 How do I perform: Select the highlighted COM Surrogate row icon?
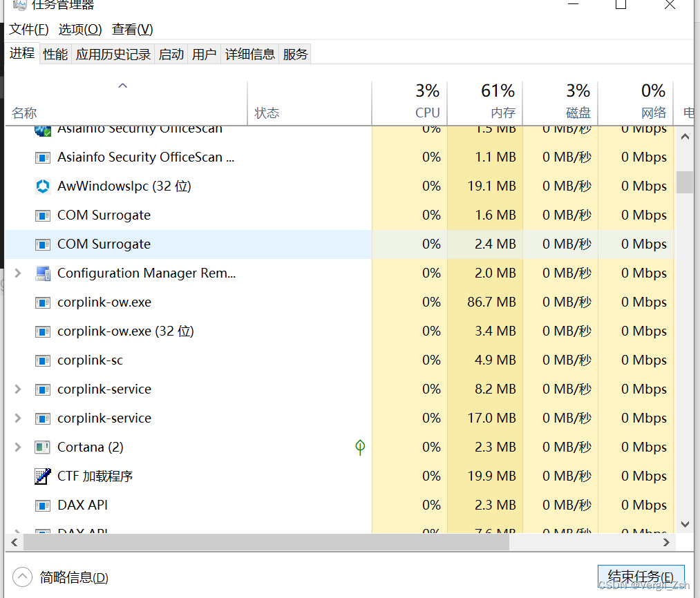click(x=42, y=244)
